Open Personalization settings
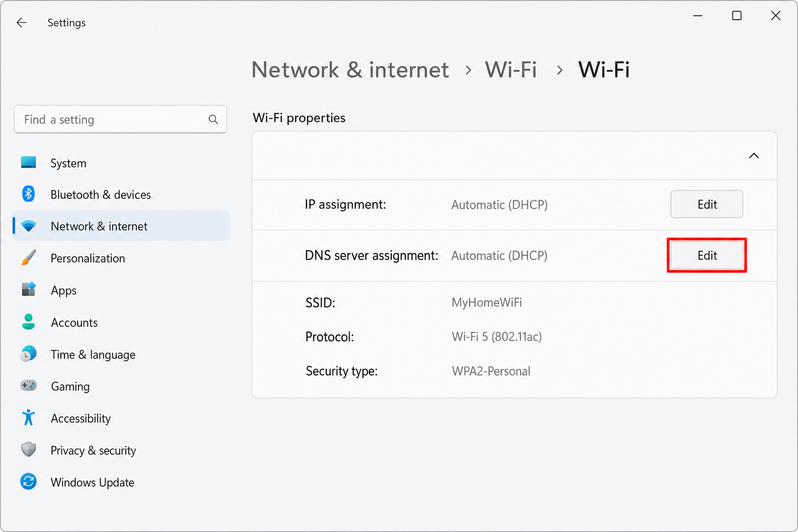The width and height of the screenshot is (798, 532). [x=122, y=258]
